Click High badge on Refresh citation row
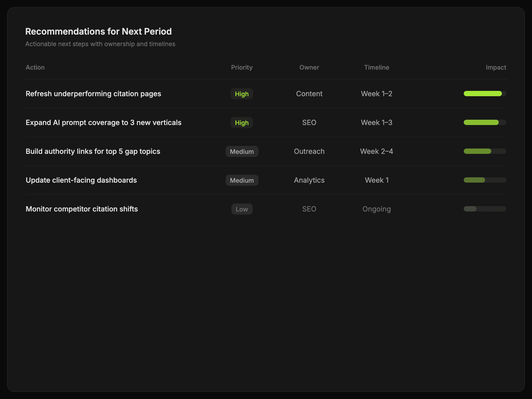Image resolution: width=532 pixels, height=399 pixels. 242,94
